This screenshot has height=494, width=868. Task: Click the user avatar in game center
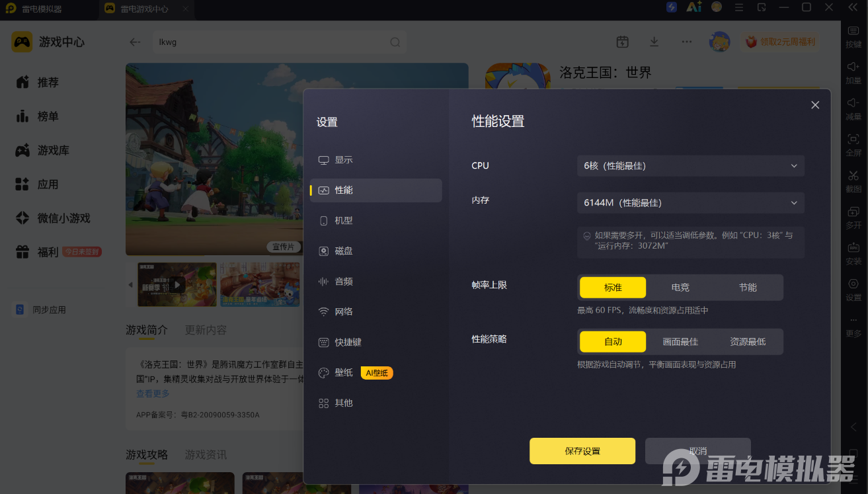click(719, 42)
